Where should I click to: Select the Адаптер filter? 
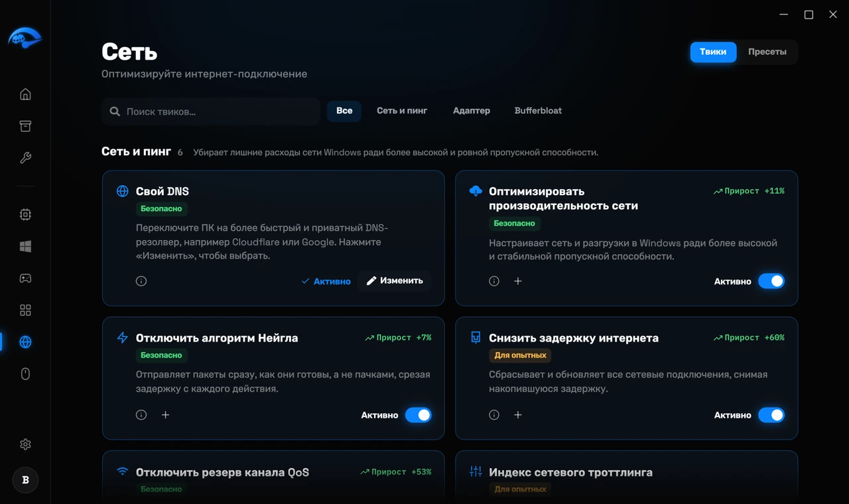pos(472,111)
